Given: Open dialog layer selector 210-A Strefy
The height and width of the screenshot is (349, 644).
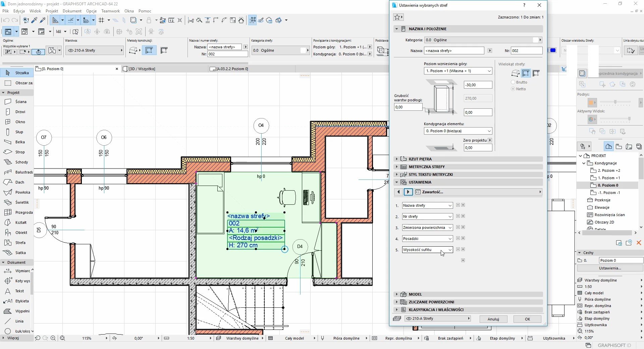Looking at the screenshot, I should 437,319.
